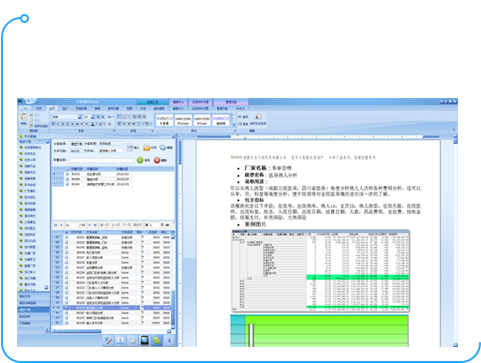Click the black tablet screen icon
This screenshot has height=363, width=481.
point(144,340)
